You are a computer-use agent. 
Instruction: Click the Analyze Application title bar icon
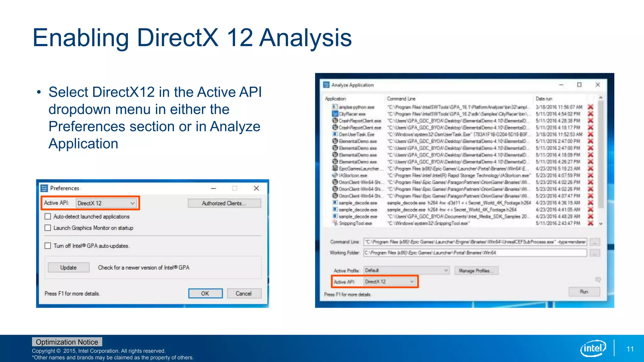point(326,85)
